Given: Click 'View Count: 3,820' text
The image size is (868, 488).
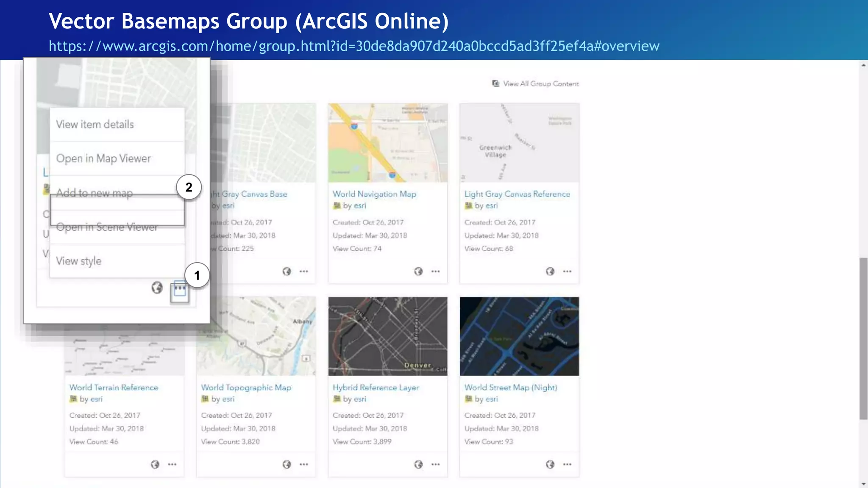Looking at the screenshot, I should [230, 441].
